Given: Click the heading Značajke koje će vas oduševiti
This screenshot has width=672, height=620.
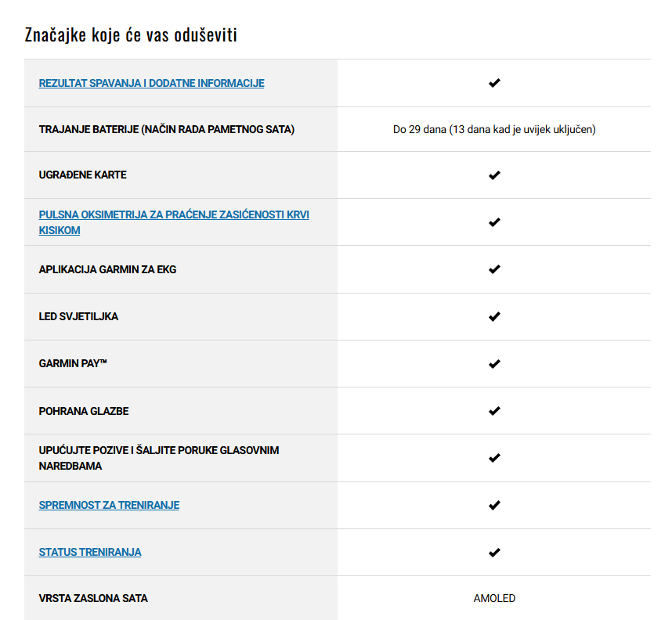Looking at the screenshot, I should [131, 34].
